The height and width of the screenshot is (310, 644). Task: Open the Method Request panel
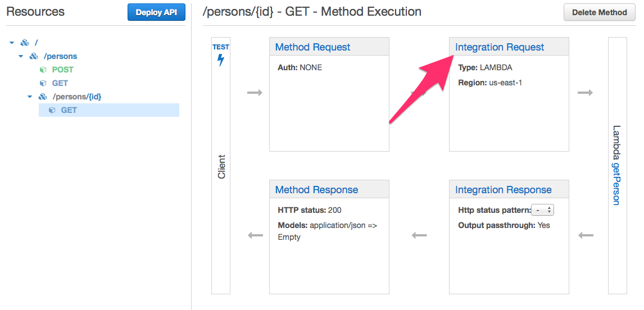[312, 47]
